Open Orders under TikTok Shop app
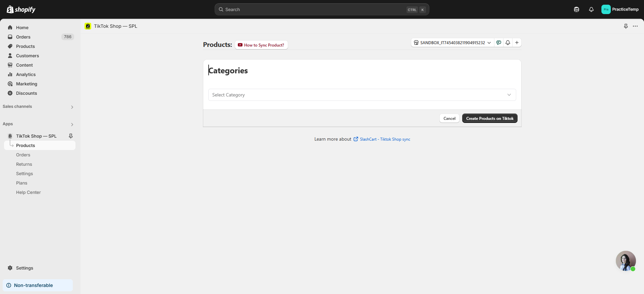 (x=23, y=155)
